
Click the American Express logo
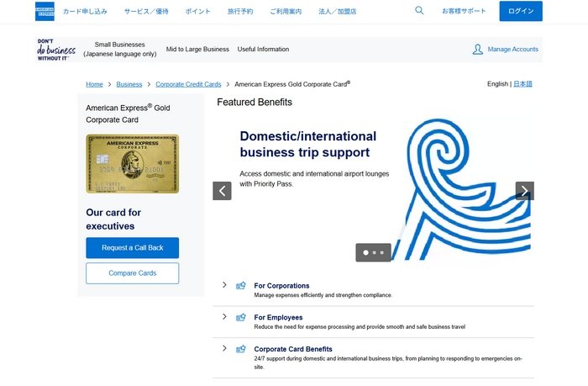click(45, 11)
